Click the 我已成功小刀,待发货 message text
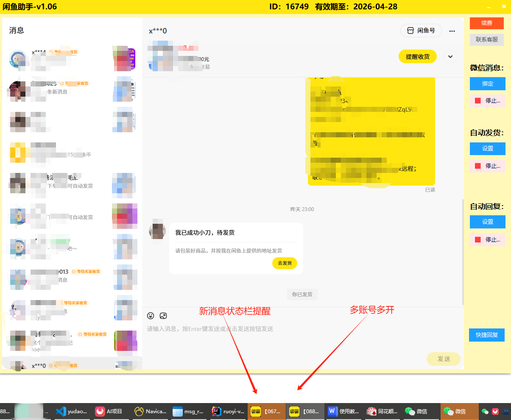This screenshot has width=511, height=420. point(205,233)
